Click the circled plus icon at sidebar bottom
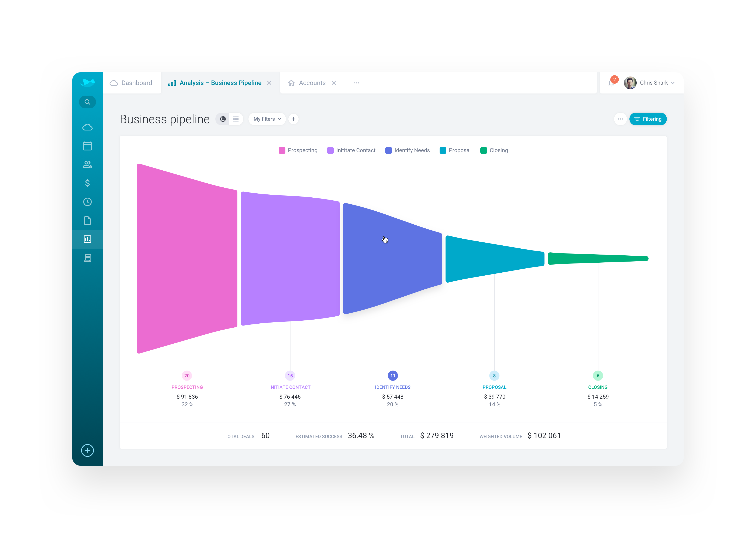The image size is (756, 538). point(87,450)
